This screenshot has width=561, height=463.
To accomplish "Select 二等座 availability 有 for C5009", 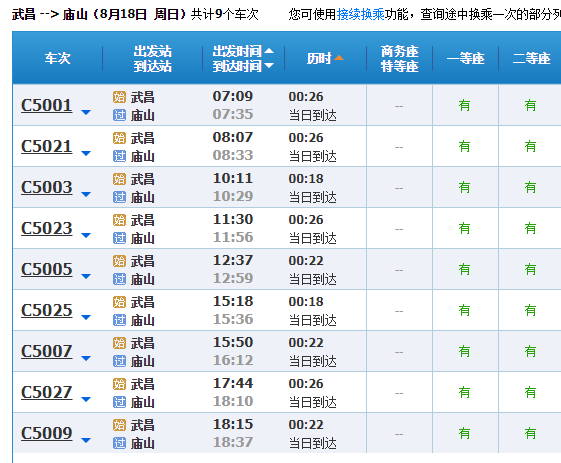I will click(x=530, y=433).
